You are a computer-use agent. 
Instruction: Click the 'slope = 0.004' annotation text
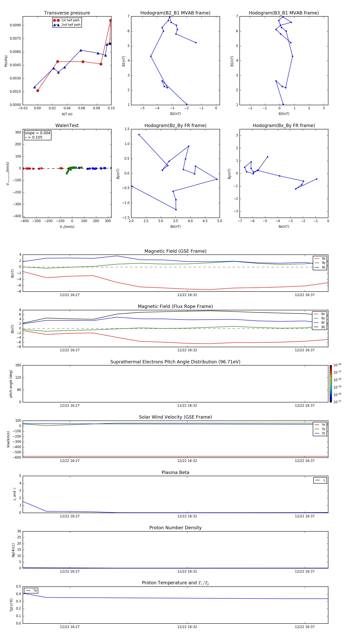37,133
